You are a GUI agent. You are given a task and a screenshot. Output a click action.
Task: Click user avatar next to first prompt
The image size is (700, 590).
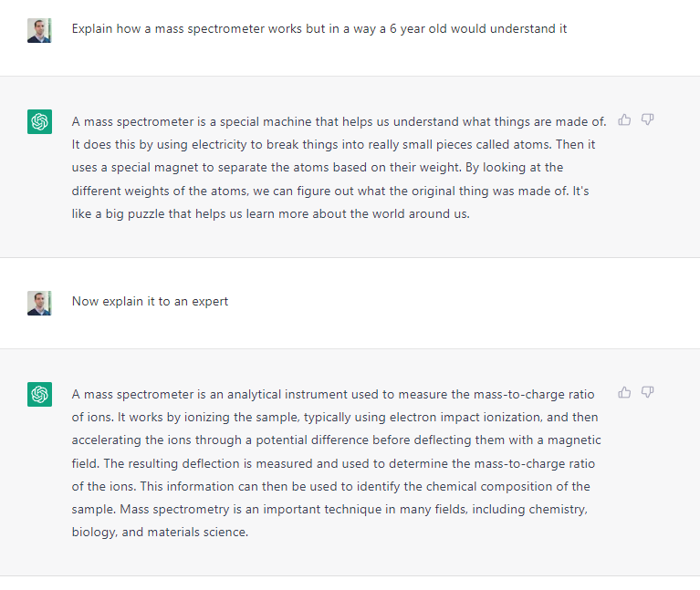tap(39, 30)
